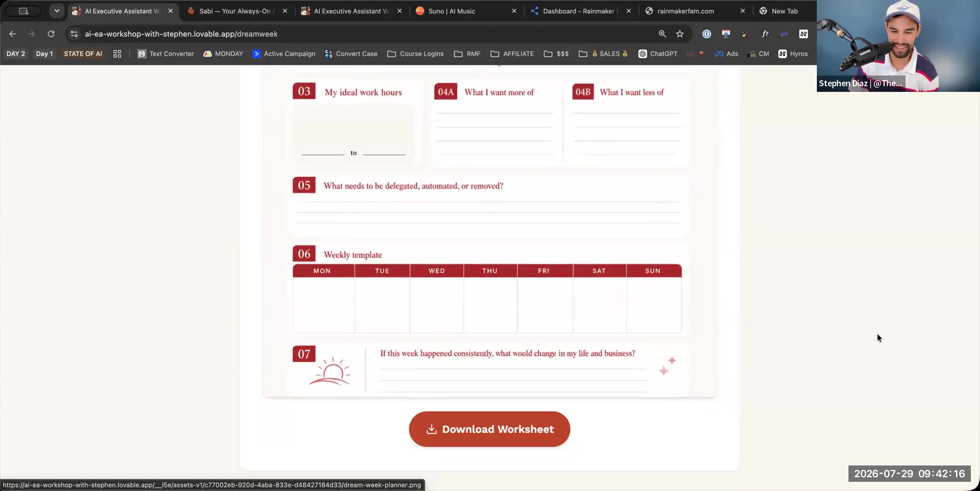Expand the AFFILIATE bookmark folder

coord(512,54)
